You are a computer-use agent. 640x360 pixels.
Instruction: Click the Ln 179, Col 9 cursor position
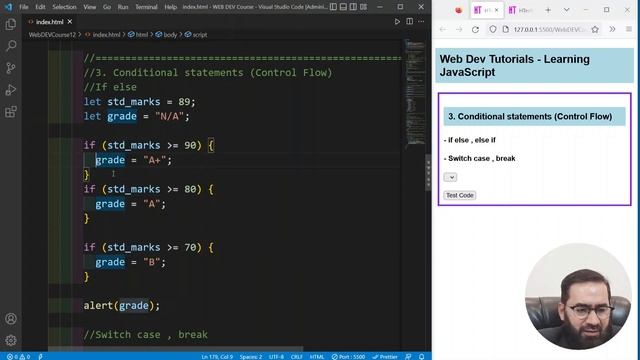point(217,357)
